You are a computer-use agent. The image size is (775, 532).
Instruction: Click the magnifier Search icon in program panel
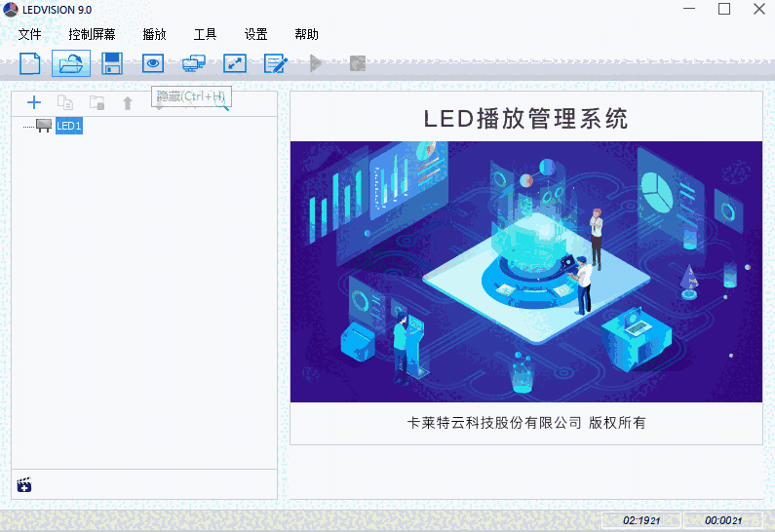222,104
